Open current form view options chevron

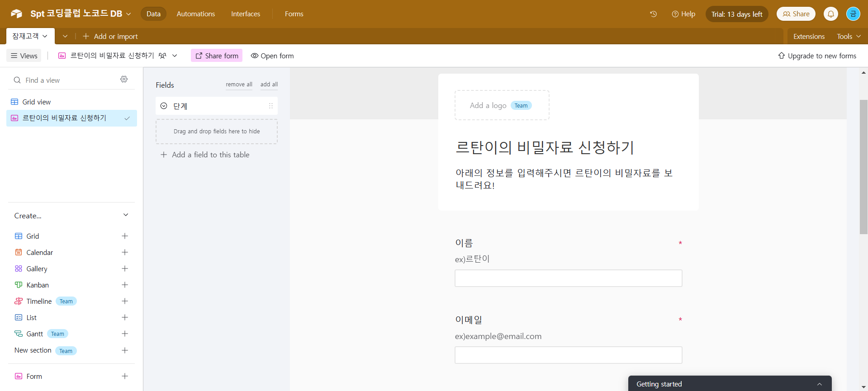pos(175,56)
